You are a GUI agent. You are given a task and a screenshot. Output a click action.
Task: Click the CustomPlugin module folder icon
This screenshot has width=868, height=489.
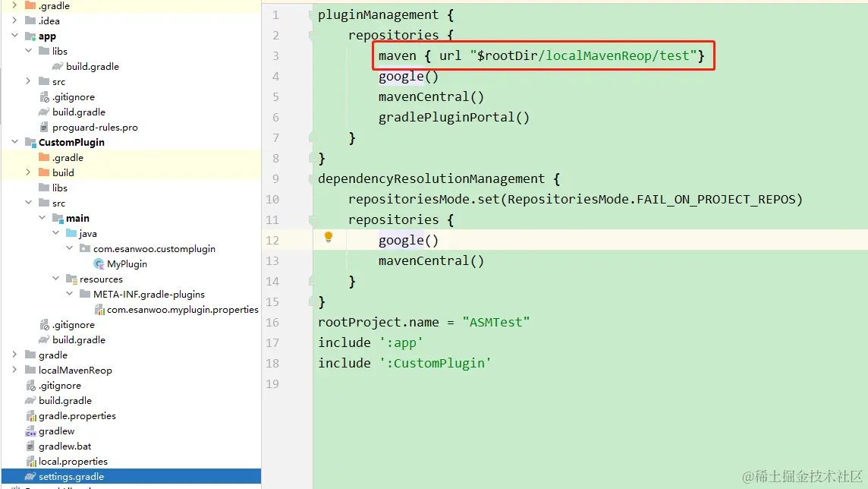click(30, 142)
